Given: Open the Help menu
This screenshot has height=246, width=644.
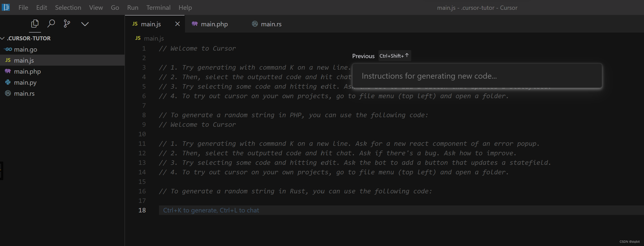Looking at the screenshot, I should coord(185,8).
